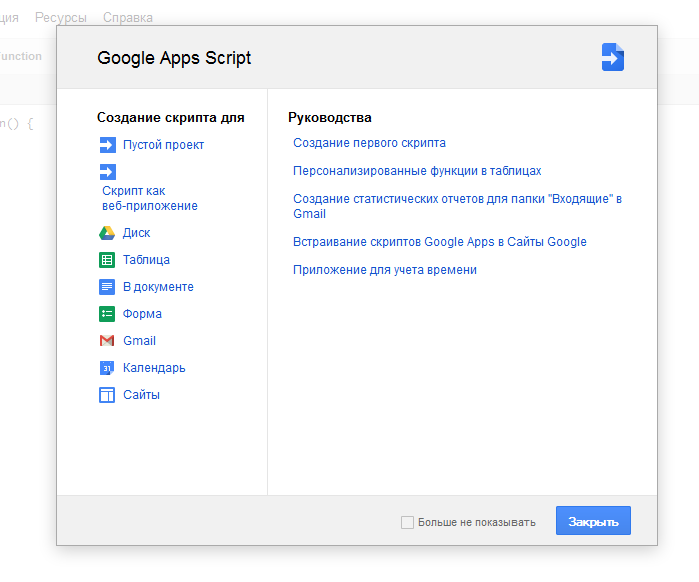Viewport: 699px width, 582px height.
Task: Click the Gmail envelope icon
Action: click(107, 341)
